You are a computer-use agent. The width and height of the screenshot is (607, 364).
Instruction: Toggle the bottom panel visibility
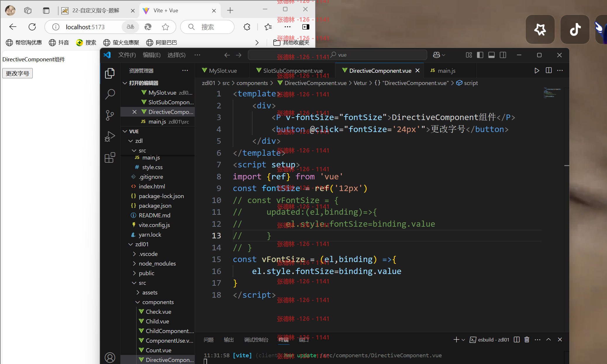(x=492, y=55)
